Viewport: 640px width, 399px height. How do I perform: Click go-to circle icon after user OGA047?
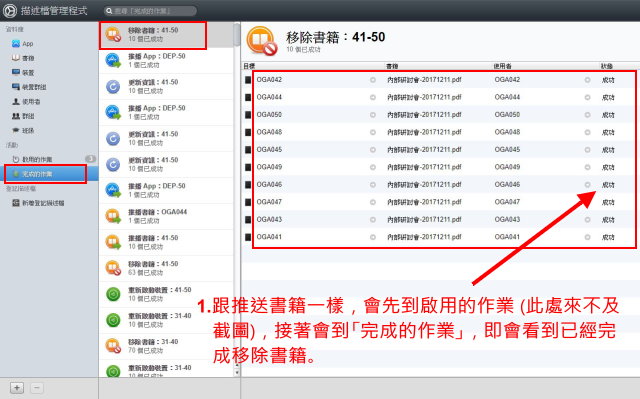[x=587, y=202]
